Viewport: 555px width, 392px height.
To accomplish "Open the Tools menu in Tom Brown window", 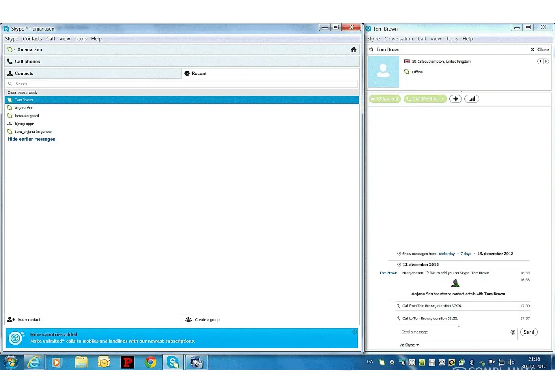I will tap(452, 39).
